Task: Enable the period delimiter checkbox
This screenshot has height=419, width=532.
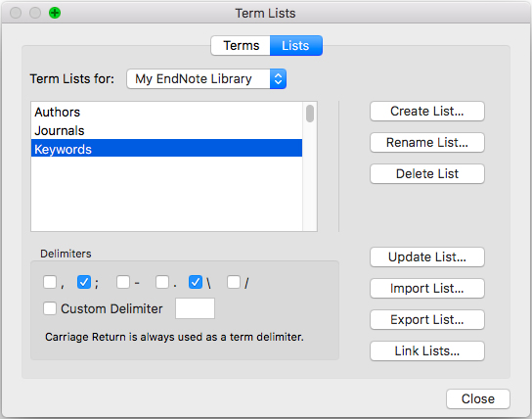Action: click(162, 282)
